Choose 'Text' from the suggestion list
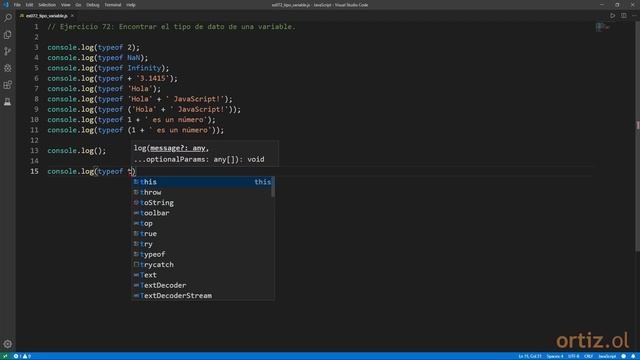 [x=202, y=275]
